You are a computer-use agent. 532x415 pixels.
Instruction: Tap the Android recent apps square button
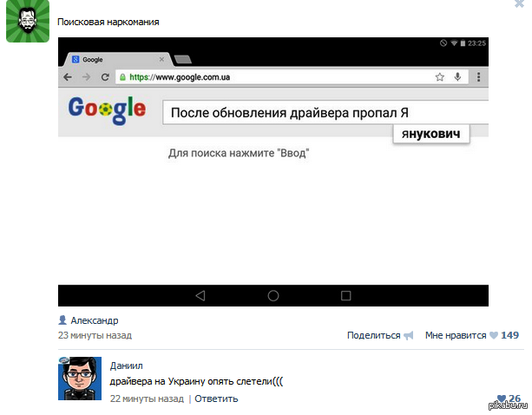[x=345, y=295]
